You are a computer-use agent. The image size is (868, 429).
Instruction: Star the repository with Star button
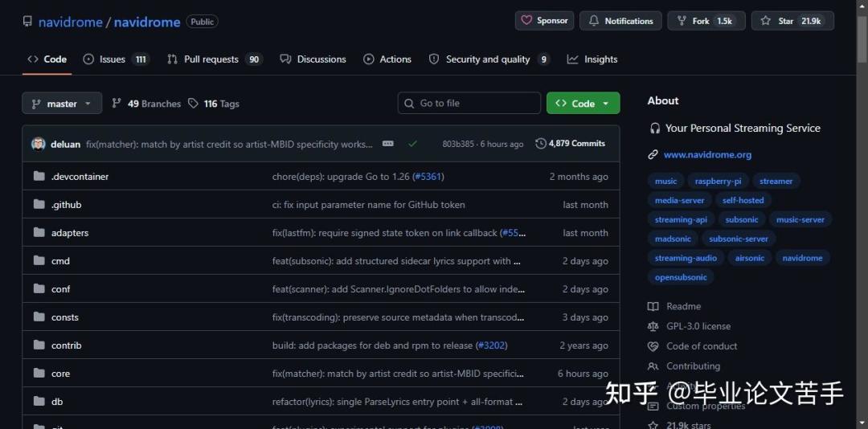point(792,21)
